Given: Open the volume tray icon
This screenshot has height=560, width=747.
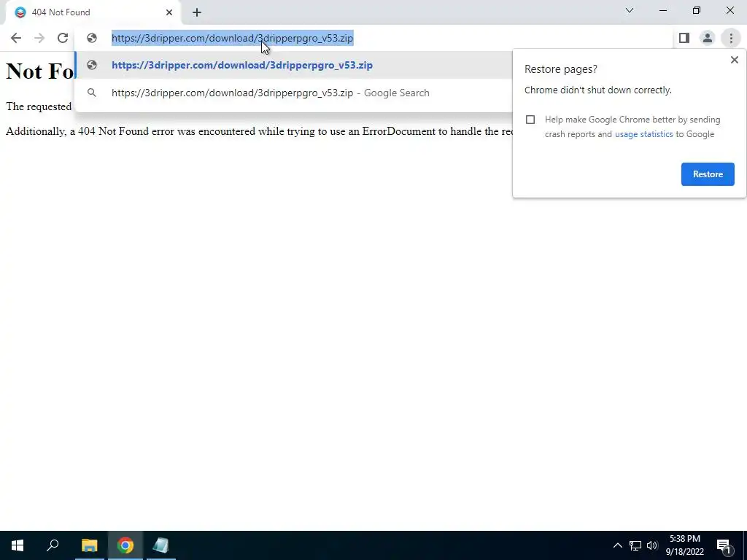Looking at the screenshot, I should 652,545.
